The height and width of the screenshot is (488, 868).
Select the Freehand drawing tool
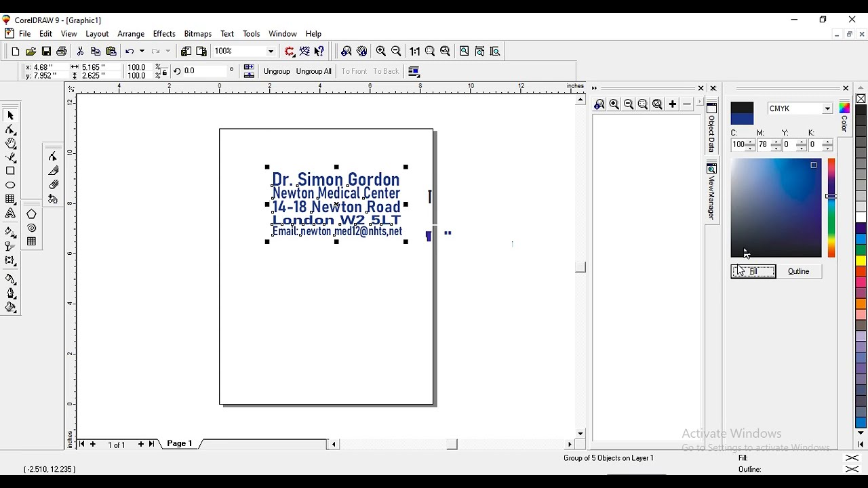tap(10, 157)
